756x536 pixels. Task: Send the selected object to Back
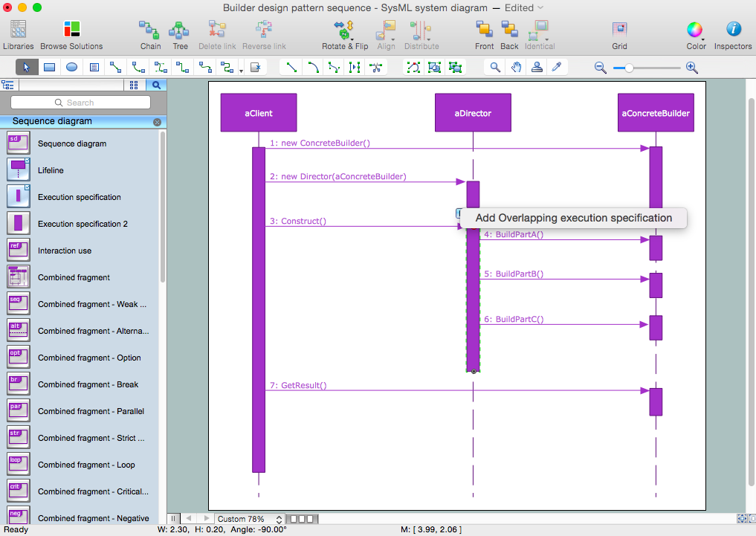click(x=509, y=34)
